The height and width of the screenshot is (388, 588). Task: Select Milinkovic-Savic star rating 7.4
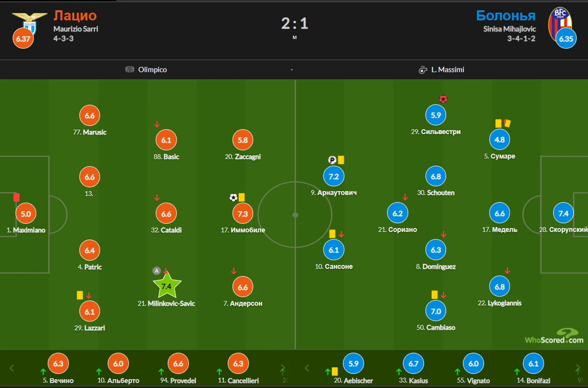166,286
